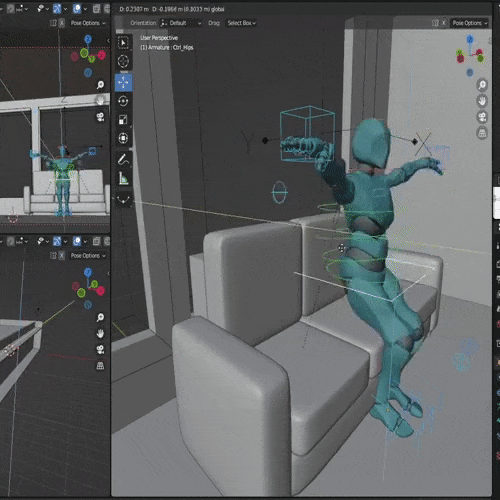Screen dimensions: 500x500
Task: Toggle camera view in main viewport
Action: click(482, 117)
